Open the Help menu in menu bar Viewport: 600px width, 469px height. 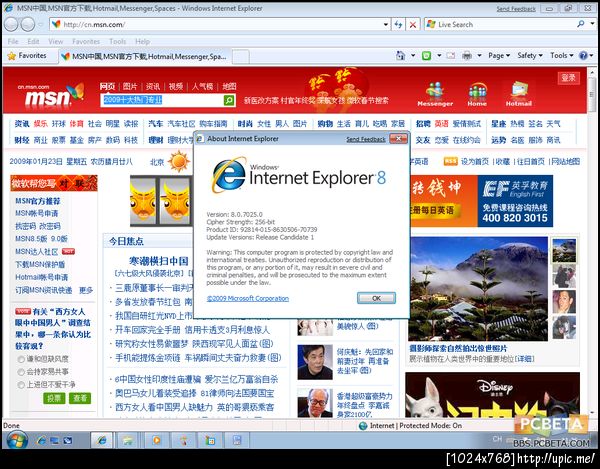click(142, 41)
